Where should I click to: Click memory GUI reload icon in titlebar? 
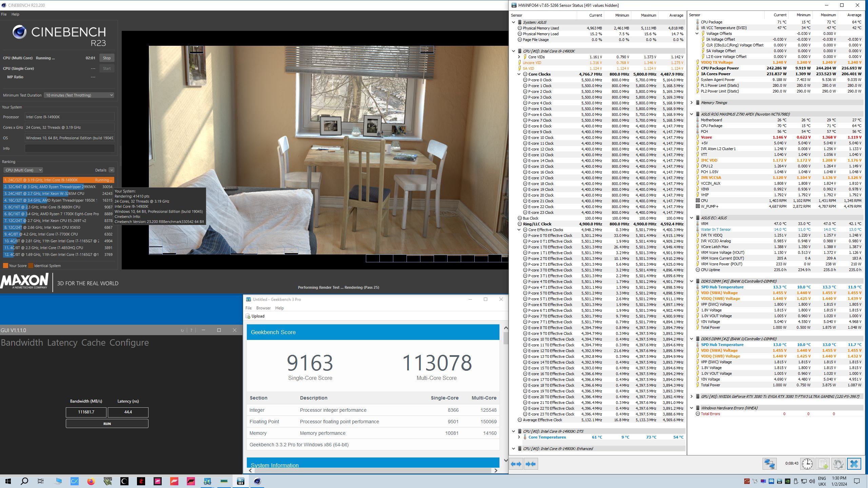tap(182, 330)
